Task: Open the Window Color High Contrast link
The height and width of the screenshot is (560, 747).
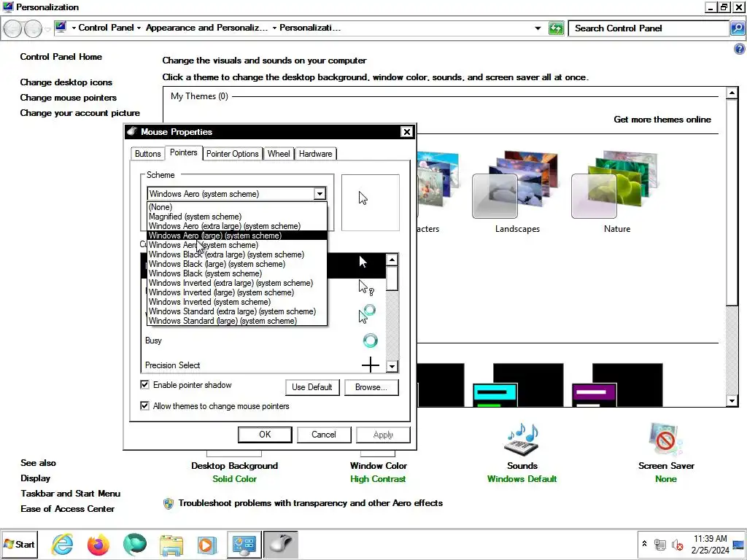Action: (378, 479)
